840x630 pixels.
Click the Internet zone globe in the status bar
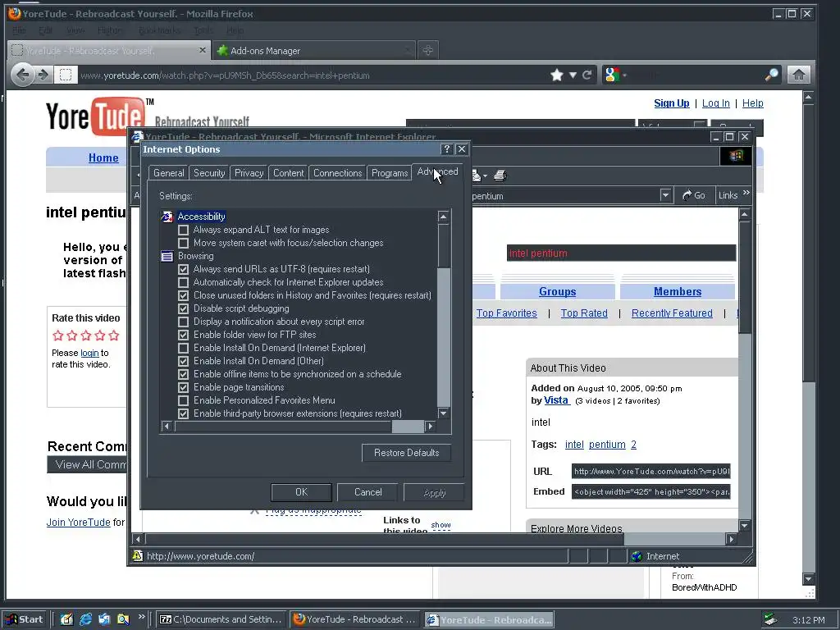click(x=637, y=556)
